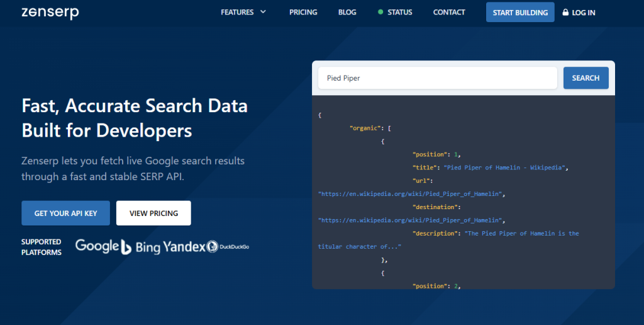Click the DuckDuckGo duck icon
The width and height of the screenshot is (644, 325).
212,246
